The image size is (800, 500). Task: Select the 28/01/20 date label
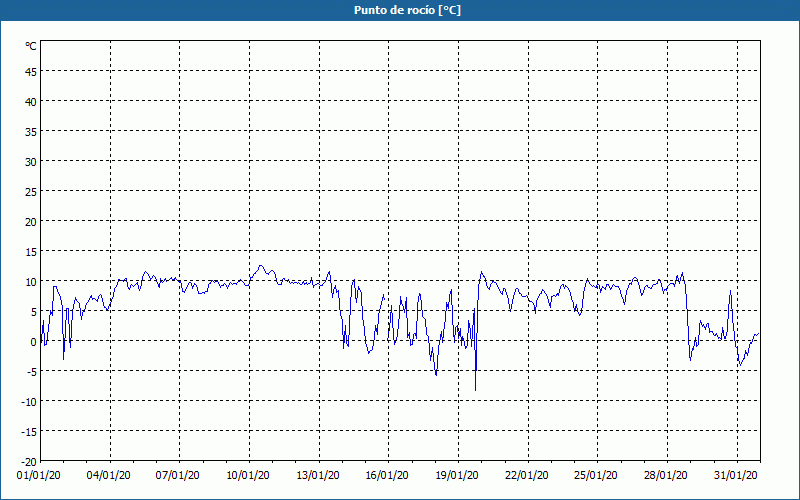click(665, 475)
